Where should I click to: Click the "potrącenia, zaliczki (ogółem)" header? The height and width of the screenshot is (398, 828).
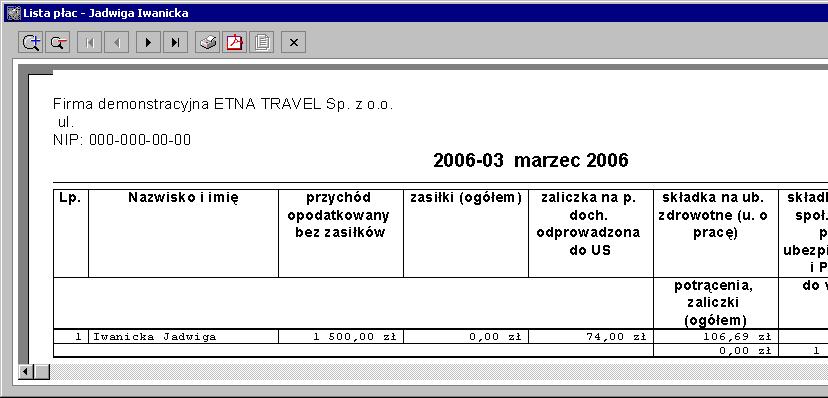coord(716,302)
